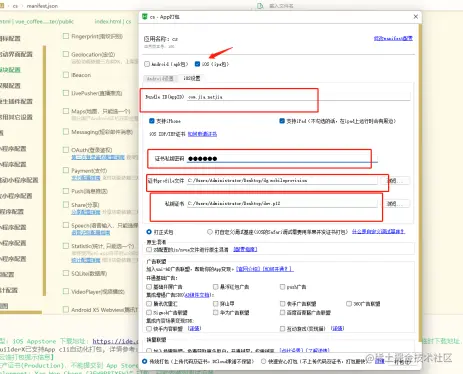Click the file search icon in the top bar

[x=260, y=6]
